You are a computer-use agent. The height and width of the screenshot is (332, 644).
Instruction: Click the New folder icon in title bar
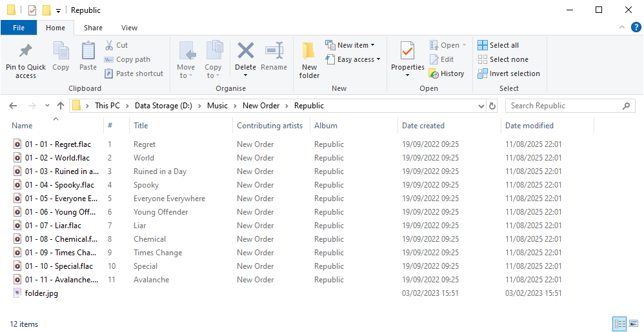tap(47, 10)
